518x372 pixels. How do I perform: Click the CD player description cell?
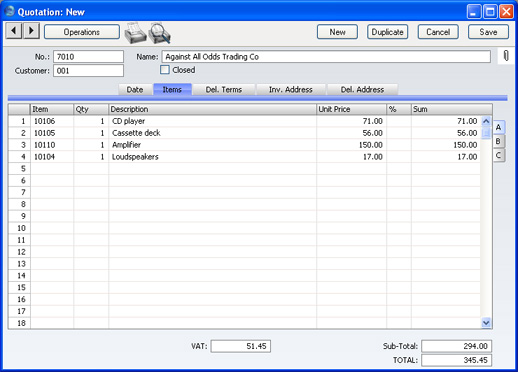point(212,121)
